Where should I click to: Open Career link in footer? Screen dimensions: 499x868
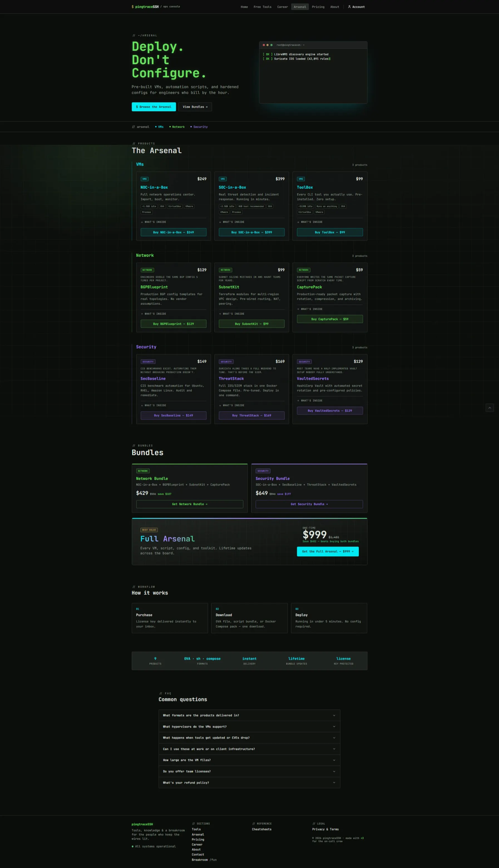(x=197, y=845)
